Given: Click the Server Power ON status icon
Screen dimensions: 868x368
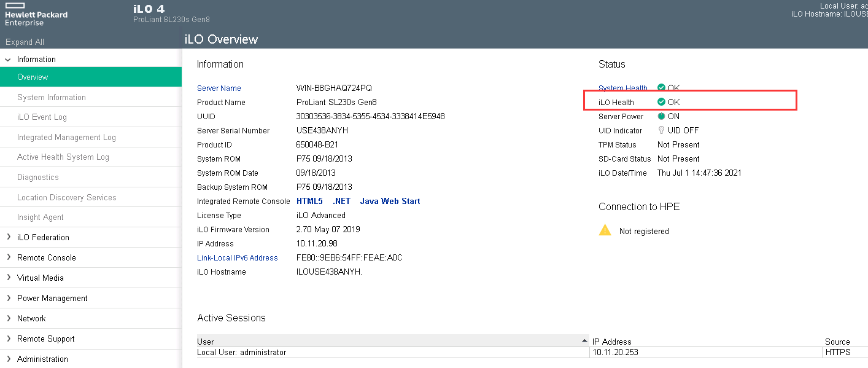Looking at the screenshot, I should [x=661, y=116].
